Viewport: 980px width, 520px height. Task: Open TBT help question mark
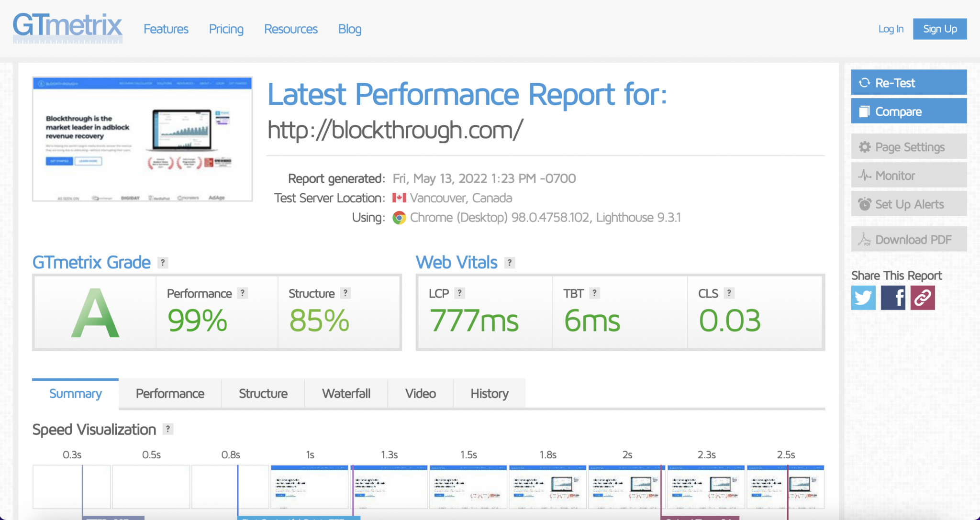click(594, 293)
